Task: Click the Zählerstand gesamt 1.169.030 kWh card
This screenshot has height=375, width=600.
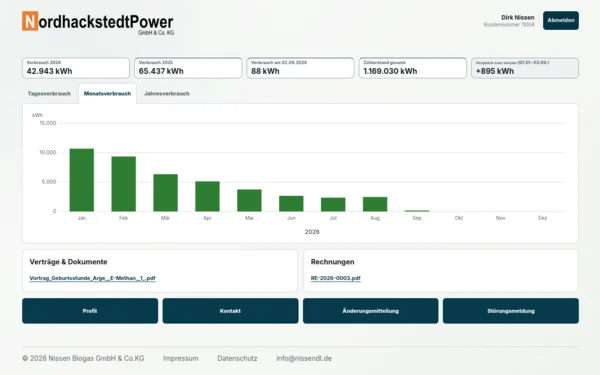Action: 412,68
